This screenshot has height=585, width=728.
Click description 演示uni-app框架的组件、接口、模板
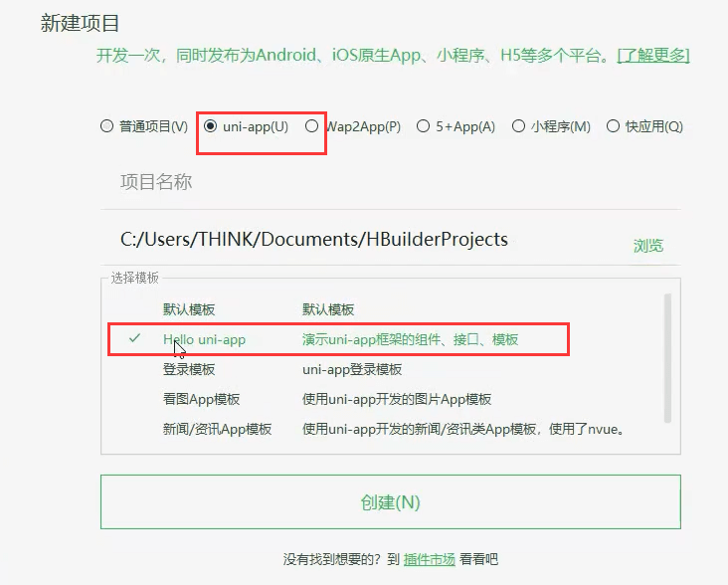pos(410,339)
